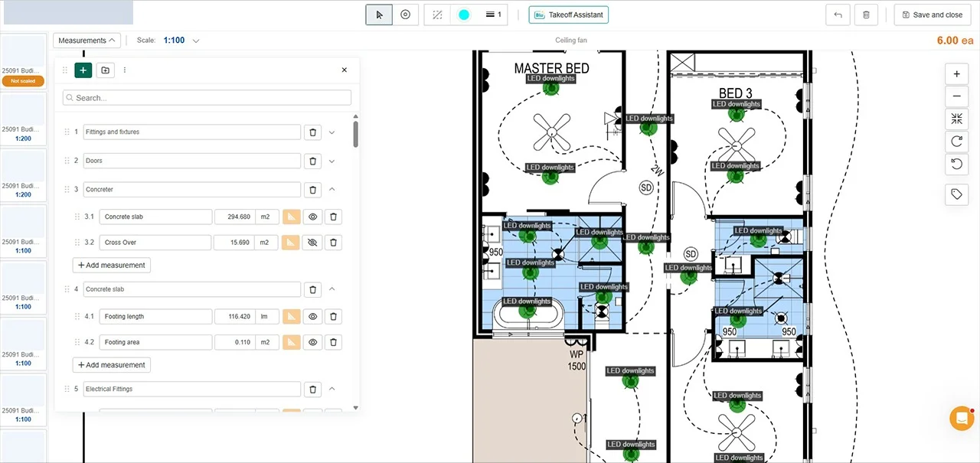Rotate the plan counter-clockwise

point(956,163)
